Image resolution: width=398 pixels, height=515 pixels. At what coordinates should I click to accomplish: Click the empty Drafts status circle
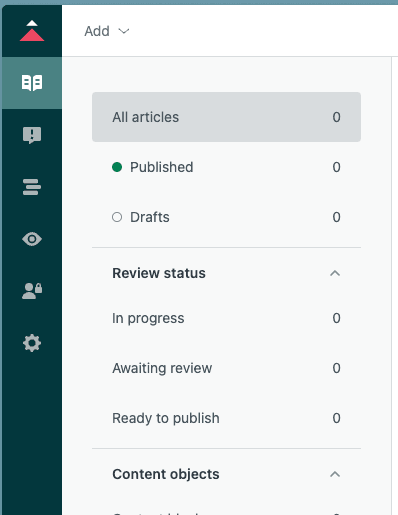pyautogui.click(x=117, y=217)
